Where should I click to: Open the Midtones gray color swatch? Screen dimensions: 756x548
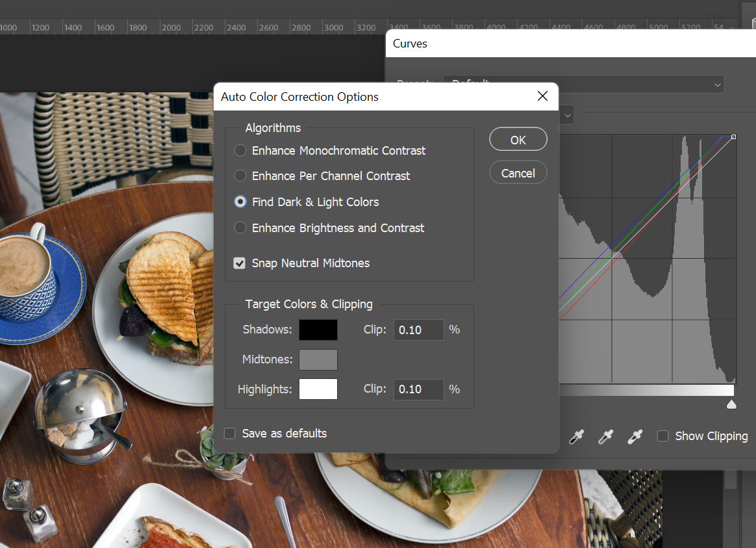tap(318, 359)
